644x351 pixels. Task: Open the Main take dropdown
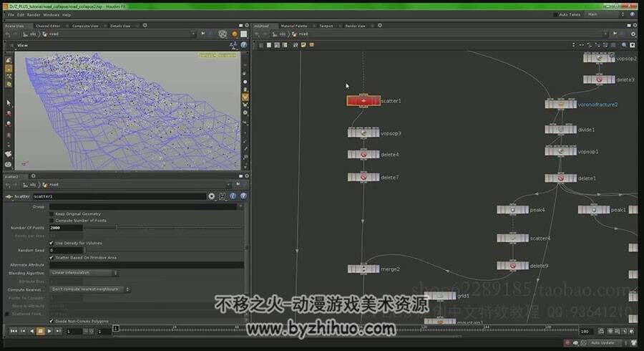[x=606, y=14]
